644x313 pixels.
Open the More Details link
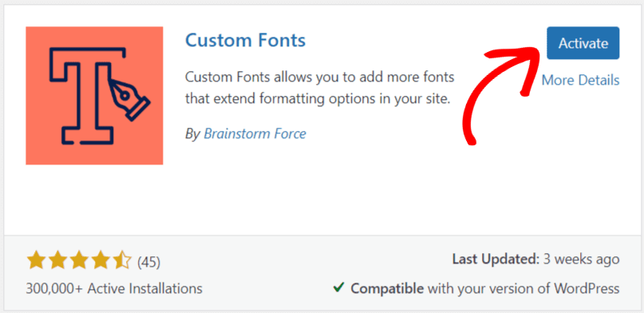click(x=580, y=80)
